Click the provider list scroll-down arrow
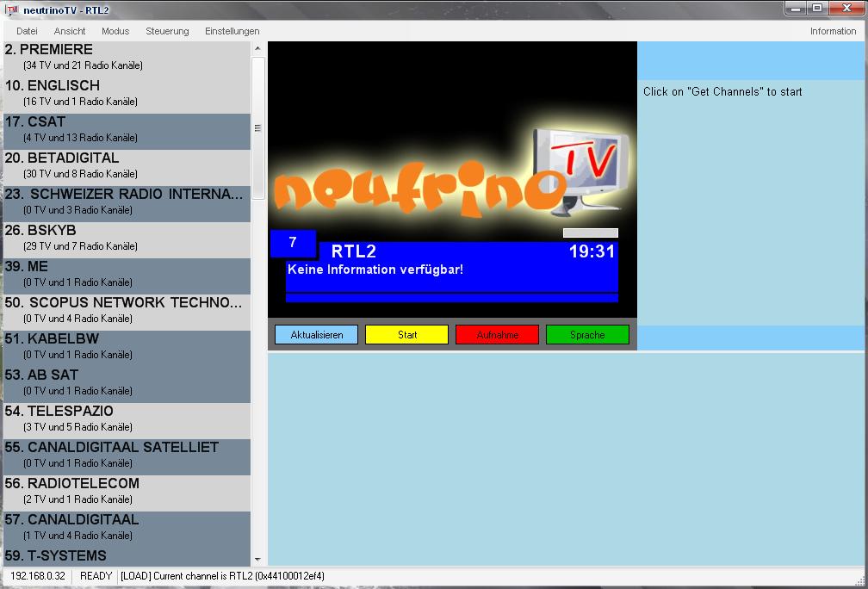Image resolution: width=868 pixels, height=589 pixels. click(257, 560)
